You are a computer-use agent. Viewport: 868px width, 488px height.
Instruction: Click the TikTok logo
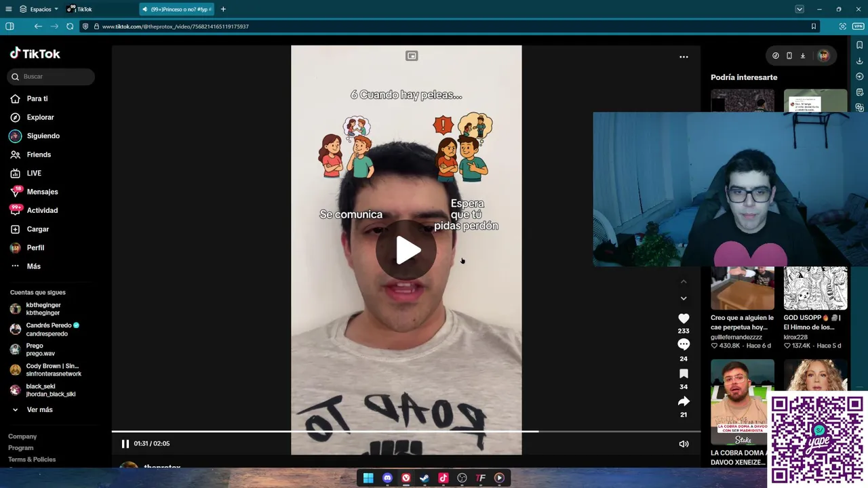(35, 54)
